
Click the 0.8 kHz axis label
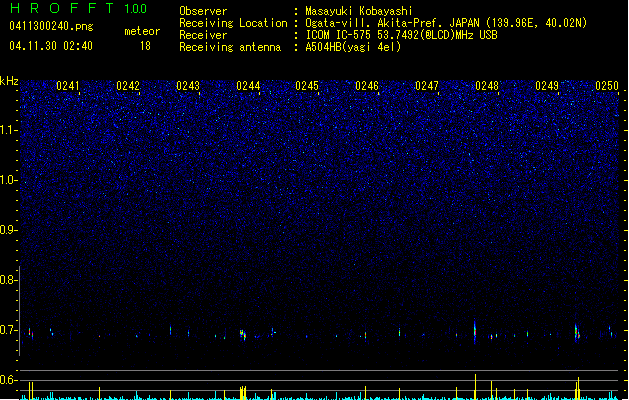pyautogui.click(x=8, y=280)
